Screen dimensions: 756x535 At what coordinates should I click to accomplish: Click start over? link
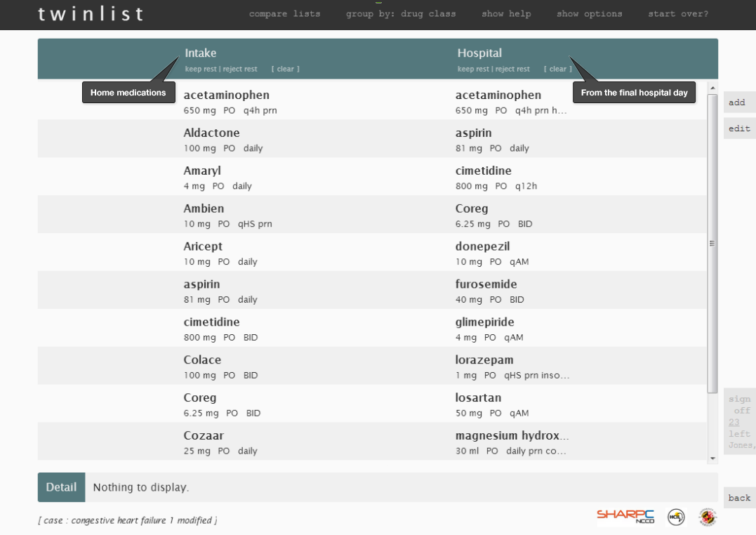click(678, 14)
